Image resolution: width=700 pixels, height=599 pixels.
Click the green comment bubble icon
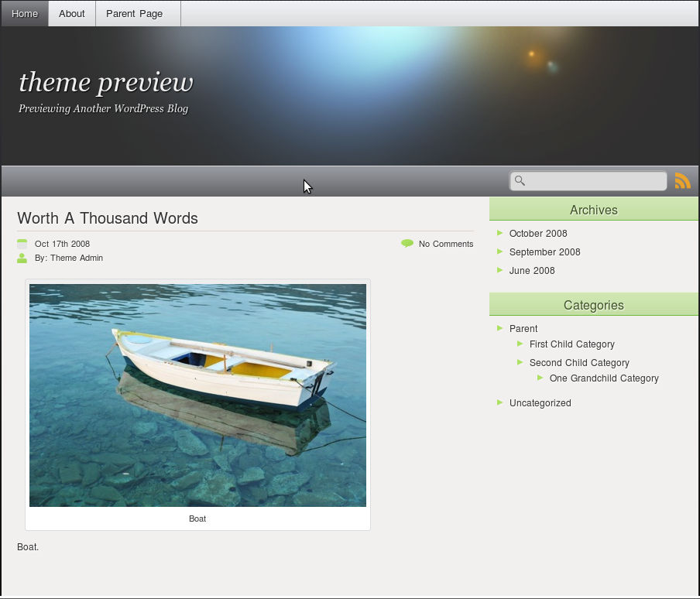(407, 244)
